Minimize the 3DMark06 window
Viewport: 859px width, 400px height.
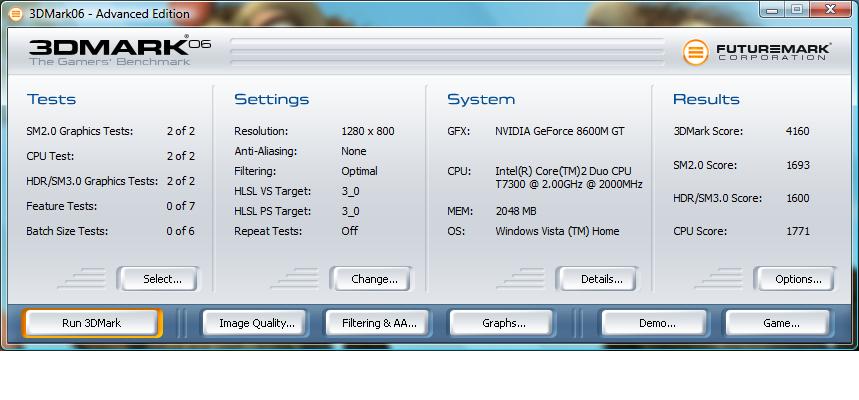pyautogui.click(x=772, y=8)
